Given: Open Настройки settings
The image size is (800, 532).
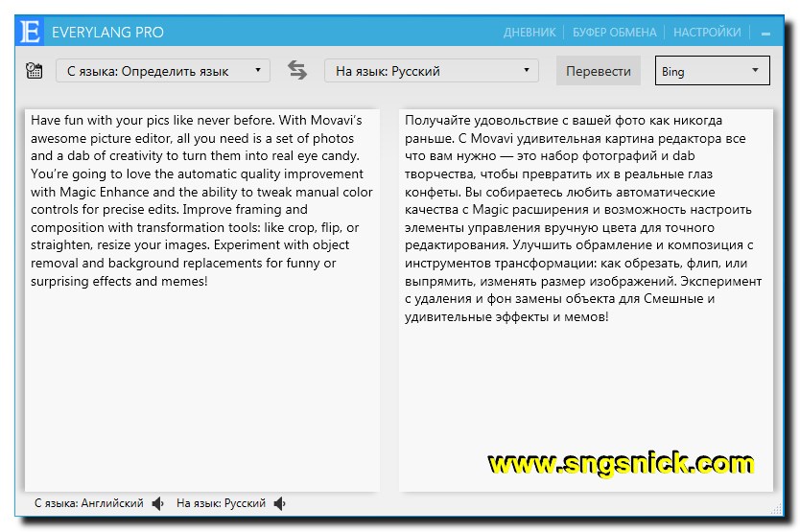Looking at the screenshot, I should (x=707, y=33).
